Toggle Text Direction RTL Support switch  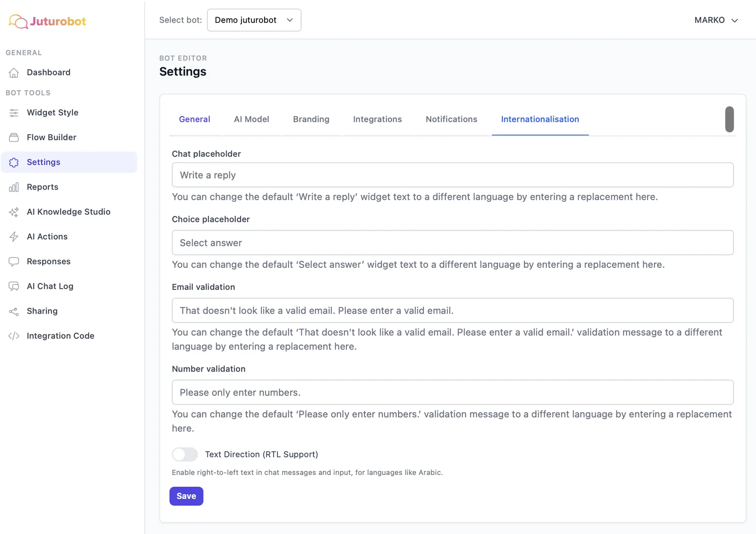[185, 454]
